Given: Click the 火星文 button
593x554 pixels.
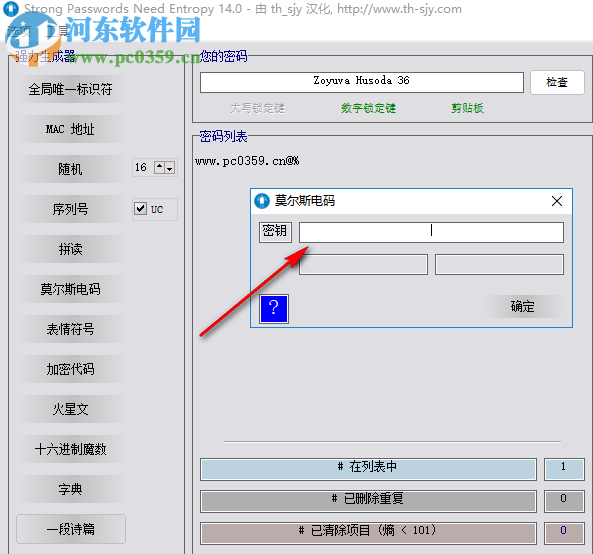Looking at the screenshot, I should (71, 409).
